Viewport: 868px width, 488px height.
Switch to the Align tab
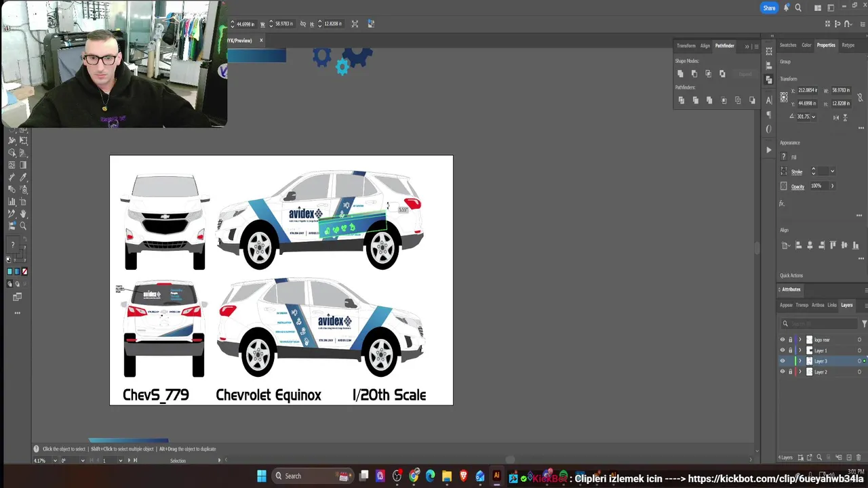[x=705, y=46]
